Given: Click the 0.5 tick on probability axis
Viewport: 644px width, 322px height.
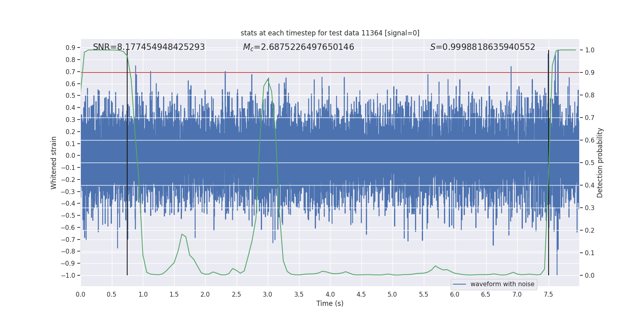Looking at the screenshot, I should [x=590, y=163].
